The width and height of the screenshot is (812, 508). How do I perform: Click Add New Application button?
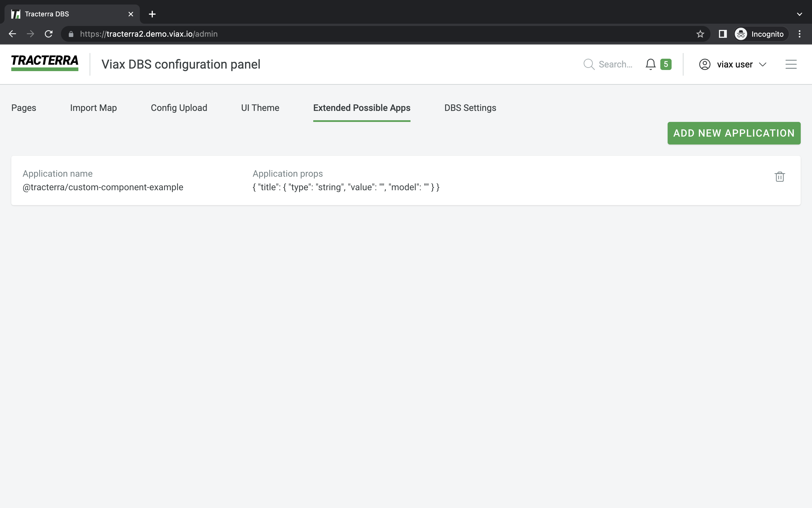pyautogui.click(x=734, y=133)
